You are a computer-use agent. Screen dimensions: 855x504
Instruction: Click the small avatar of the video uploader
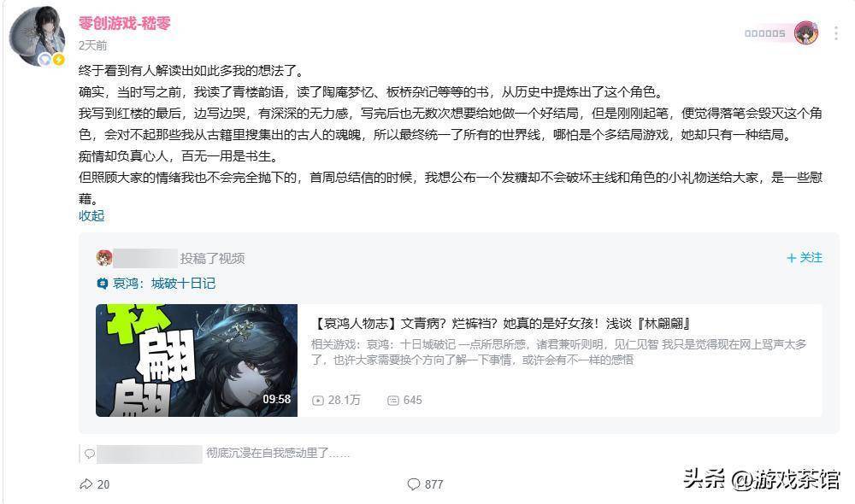tap(104, 258)
